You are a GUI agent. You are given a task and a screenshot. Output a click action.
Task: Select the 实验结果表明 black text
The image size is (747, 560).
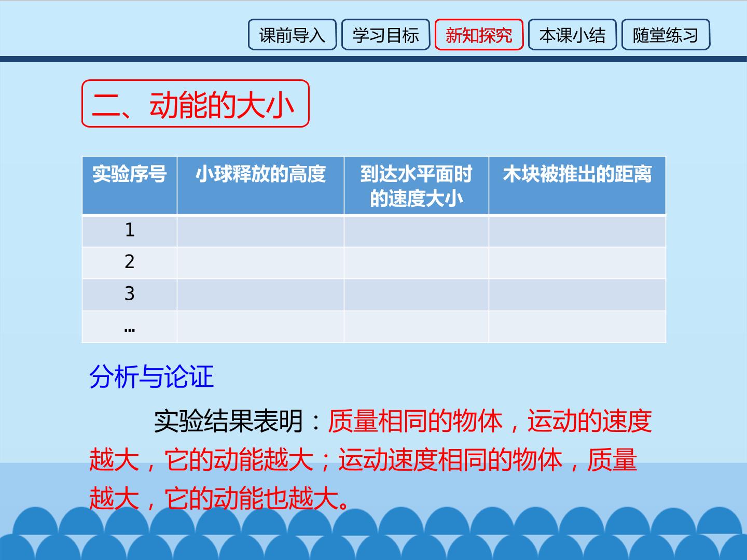coord(228,421)
